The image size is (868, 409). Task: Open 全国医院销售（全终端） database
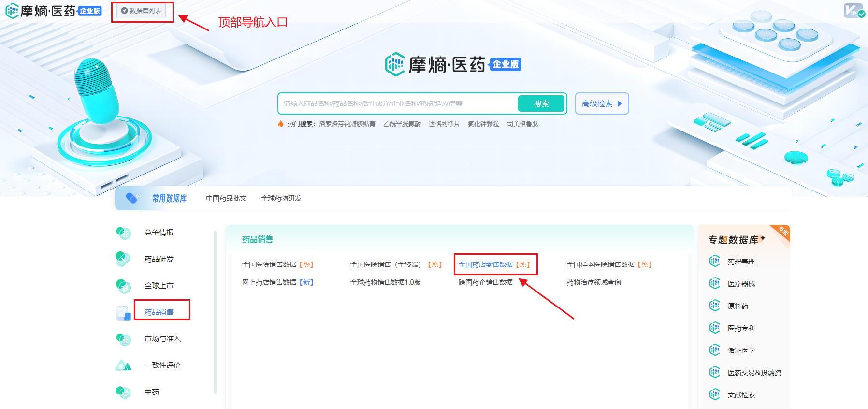pyautogui.click(x=396, y=264)
